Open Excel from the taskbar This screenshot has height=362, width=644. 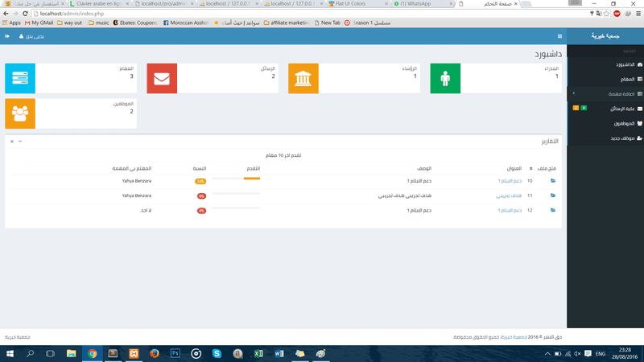pos(258,353)
